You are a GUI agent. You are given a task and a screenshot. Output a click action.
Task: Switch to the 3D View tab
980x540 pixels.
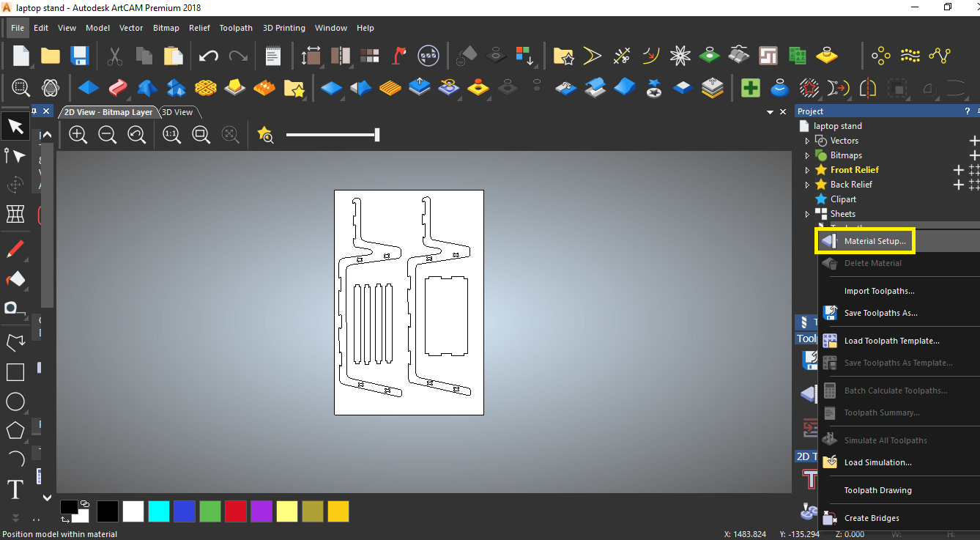point(177,112)
